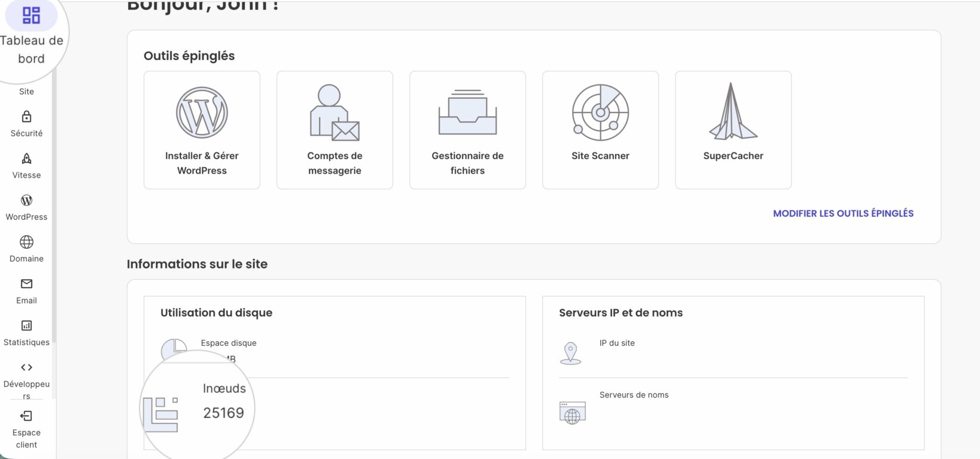This screenshot has height=459, width=980.
Task: Click the IP du site label
Action: coord(617,343)
